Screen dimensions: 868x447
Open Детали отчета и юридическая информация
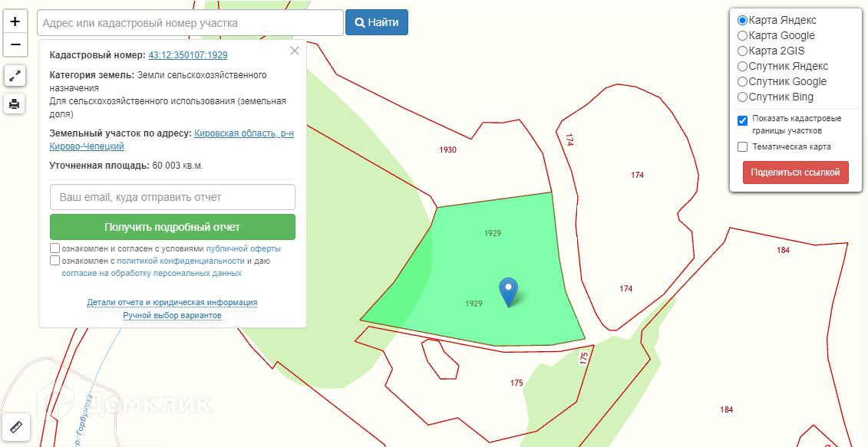coord(172,303)
